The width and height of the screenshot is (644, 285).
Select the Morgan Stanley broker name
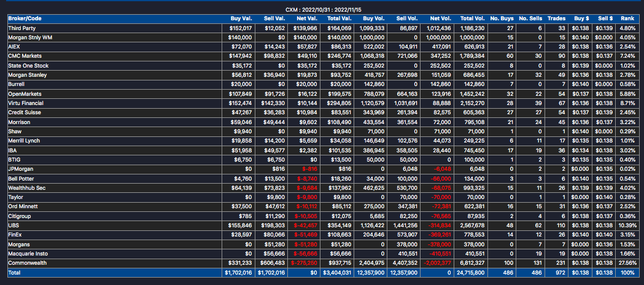[x=28, y=75]
